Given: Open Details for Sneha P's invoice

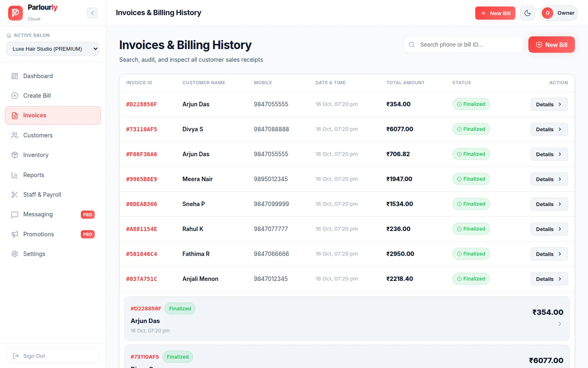Looking at the screenshot, I should click(549, 204).
